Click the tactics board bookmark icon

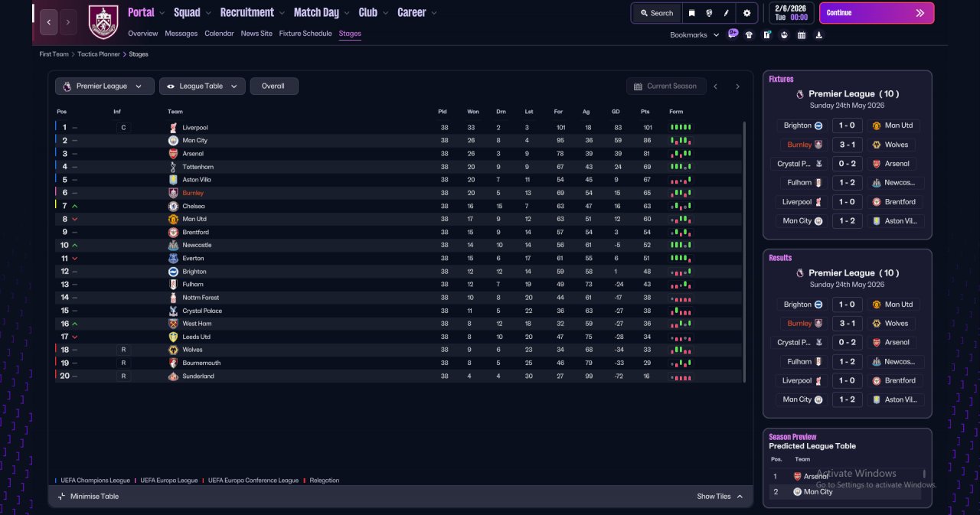click(766, 34)
